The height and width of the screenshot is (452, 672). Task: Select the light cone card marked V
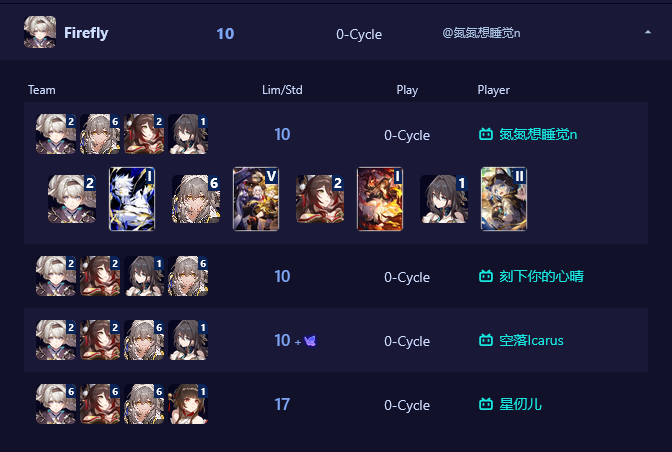point(256,199)
